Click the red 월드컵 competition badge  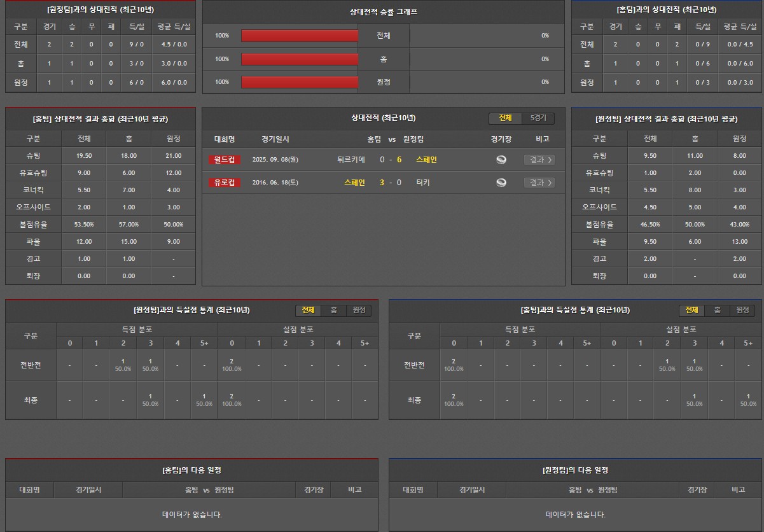(x=225, y=160)
